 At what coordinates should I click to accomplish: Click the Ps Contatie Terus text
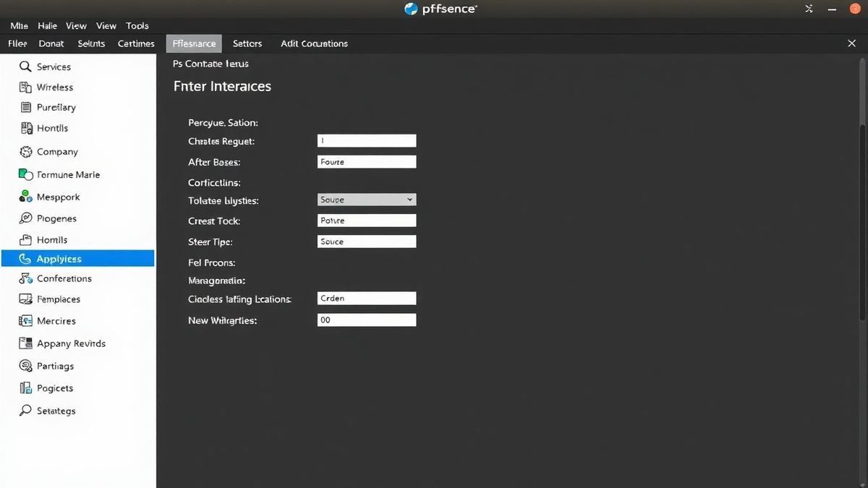210,64
